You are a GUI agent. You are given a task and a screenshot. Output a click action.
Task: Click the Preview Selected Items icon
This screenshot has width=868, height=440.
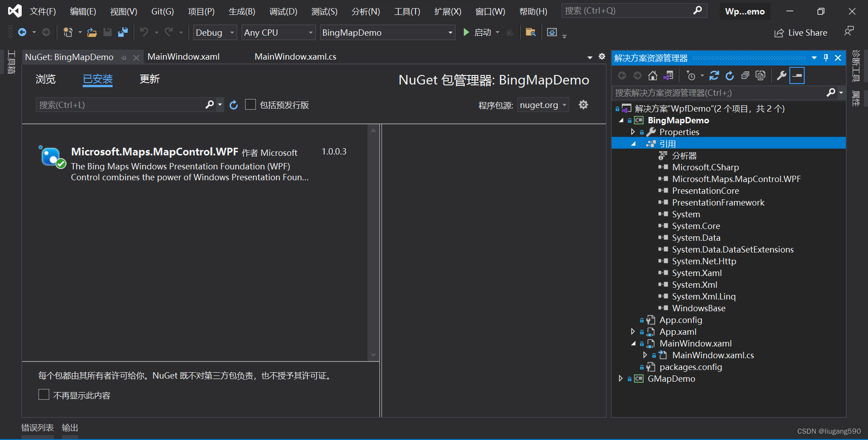point(797,75)
